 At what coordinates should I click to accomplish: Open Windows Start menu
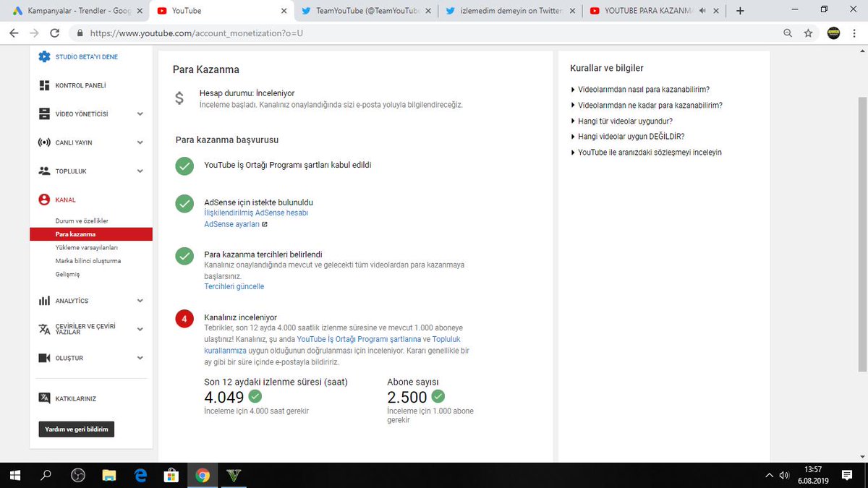pos(16,475)
